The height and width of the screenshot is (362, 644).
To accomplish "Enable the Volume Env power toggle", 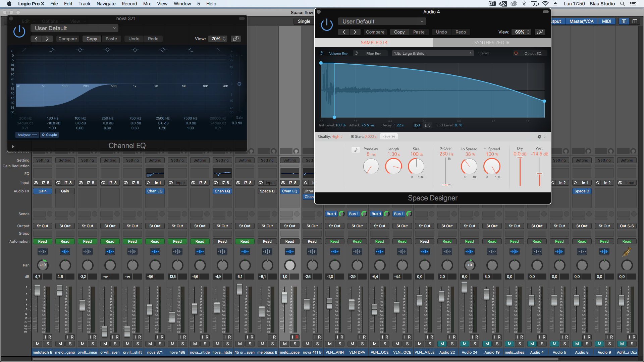I will point(321,53).
